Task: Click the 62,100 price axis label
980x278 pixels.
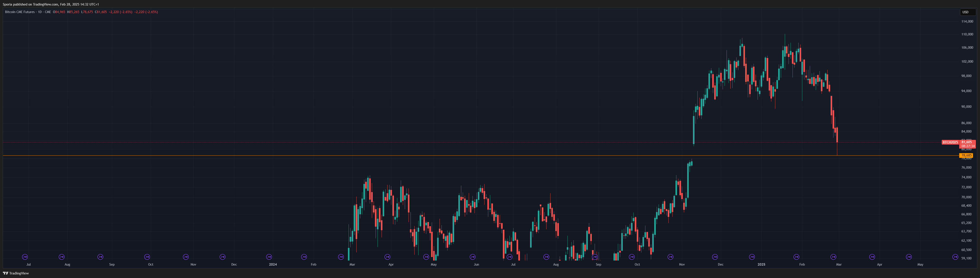Action: pyautogui.click(x=966, y=240)
